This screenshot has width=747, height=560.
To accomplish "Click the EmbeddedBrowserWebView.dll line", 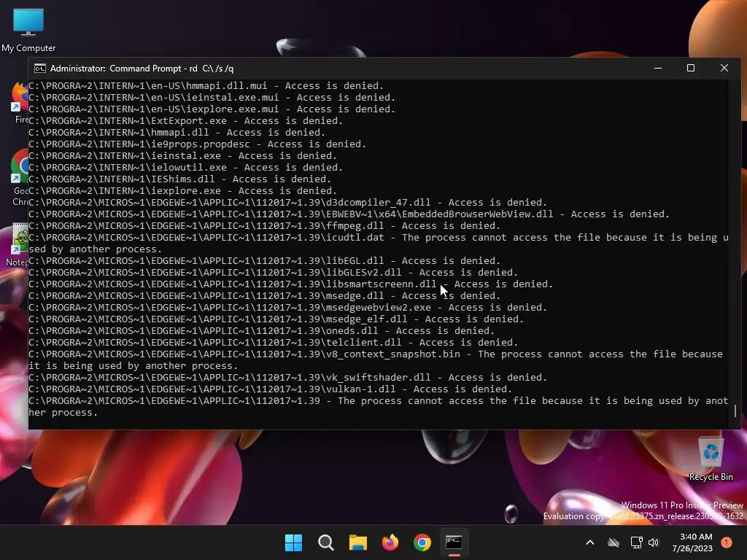I will click(349, 214).
